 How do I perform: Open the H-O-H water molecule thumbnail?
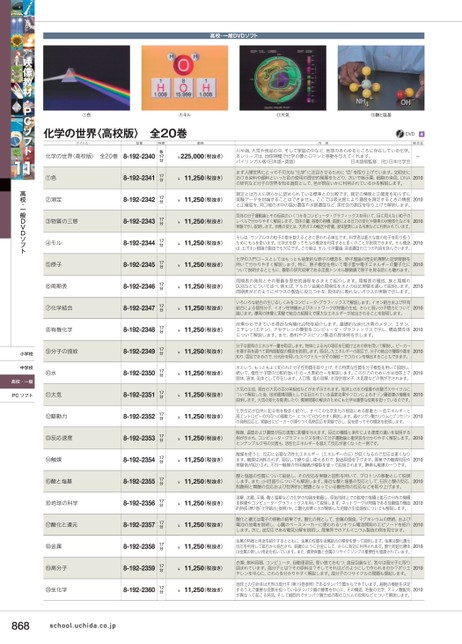[185, 78]
